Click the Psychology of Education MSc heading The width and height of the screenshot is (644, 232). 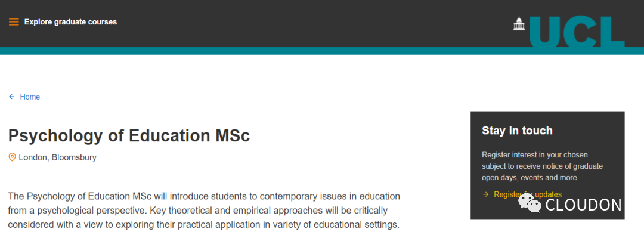coord(129,135)
